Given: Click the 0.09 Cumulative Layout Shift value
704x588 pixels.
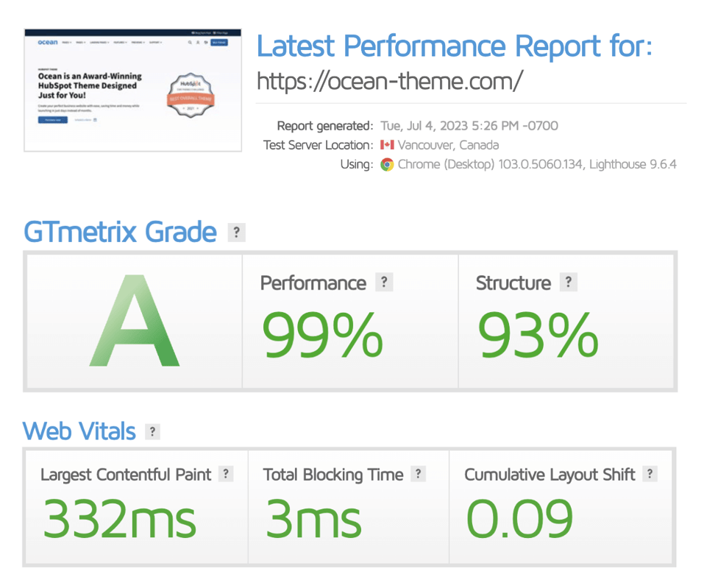Looking at the screenshot, I should (x=519, y=518).
